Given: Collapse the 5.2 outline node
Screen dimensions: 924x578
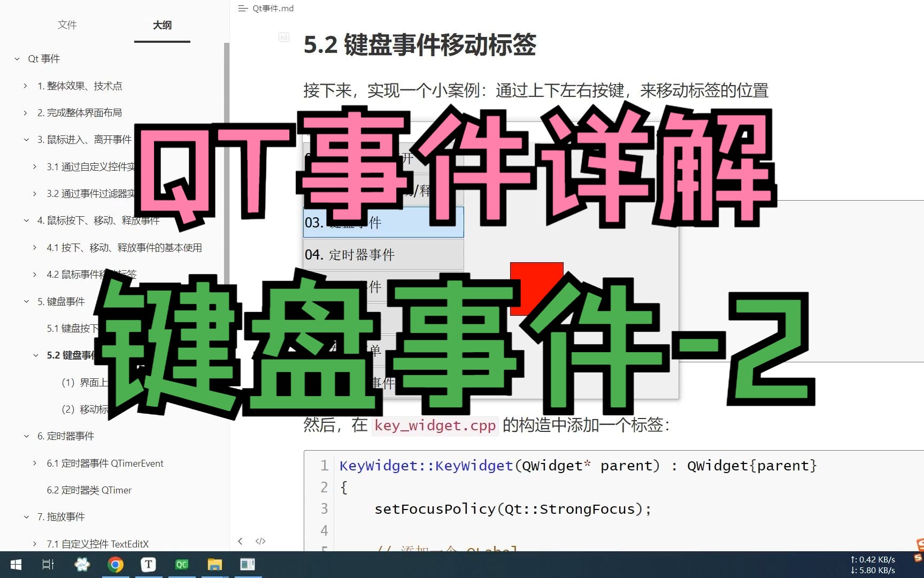Looking at the screenshot, I should pos(36,355).
